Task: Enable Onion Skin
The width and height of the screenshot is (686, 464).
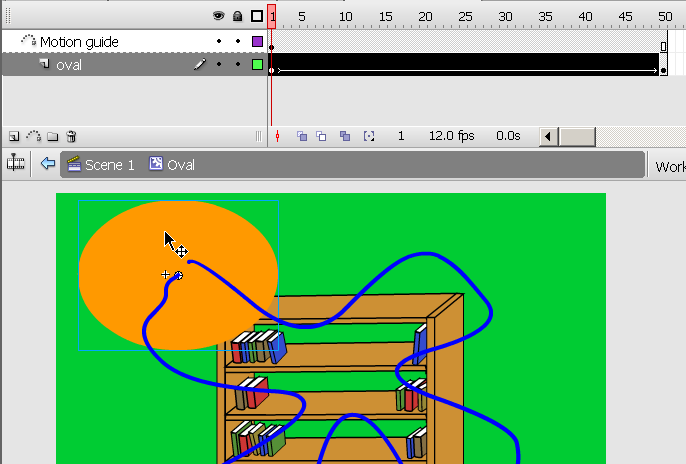Action: [x=302, y=136]
